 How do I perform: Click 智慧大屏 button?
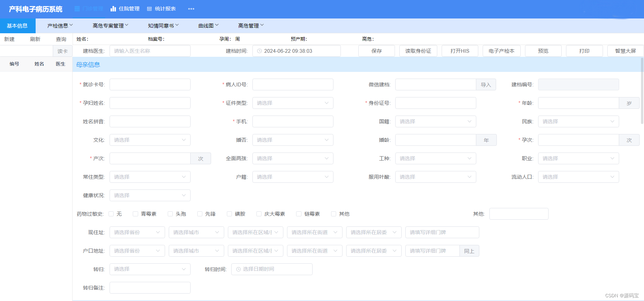626,51
